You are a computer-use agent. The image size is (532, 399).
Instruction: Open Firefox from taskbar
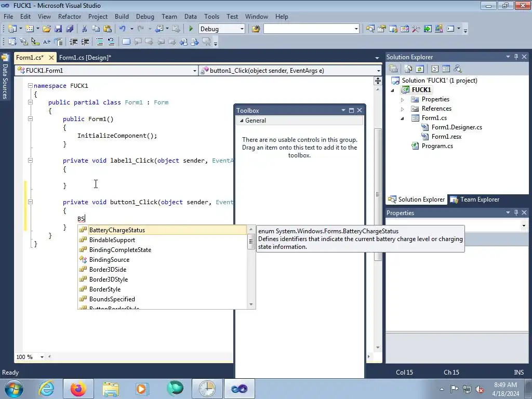click(78, 389)
